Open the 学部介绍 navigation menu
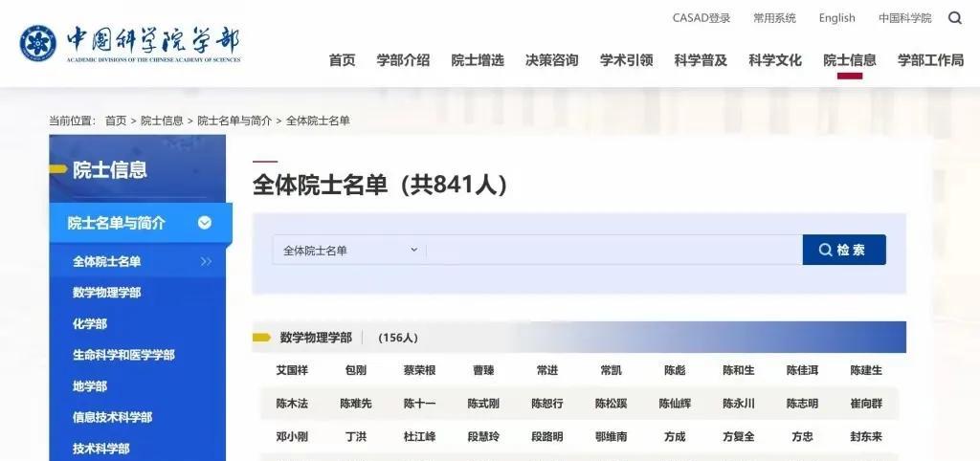 (x=403, y=60)
